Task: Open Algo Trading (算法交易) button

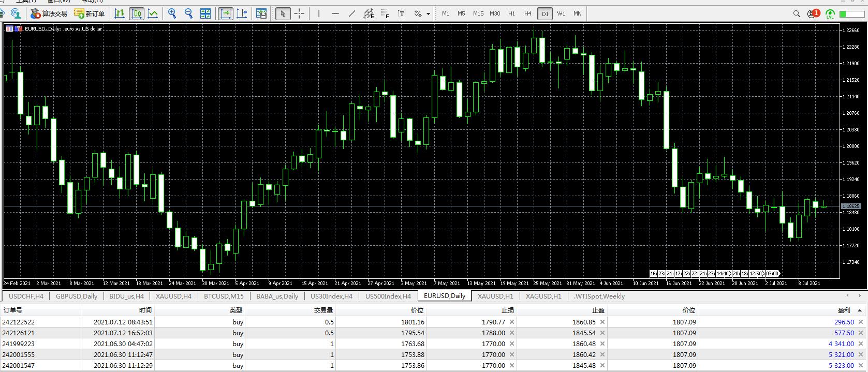Action: click(49, 13)
